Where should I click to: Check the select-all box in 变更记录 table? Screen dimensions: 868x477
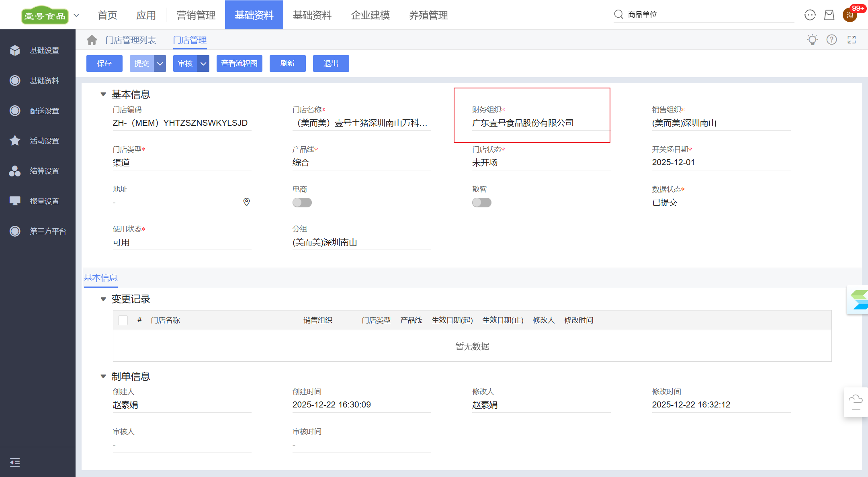123,320
